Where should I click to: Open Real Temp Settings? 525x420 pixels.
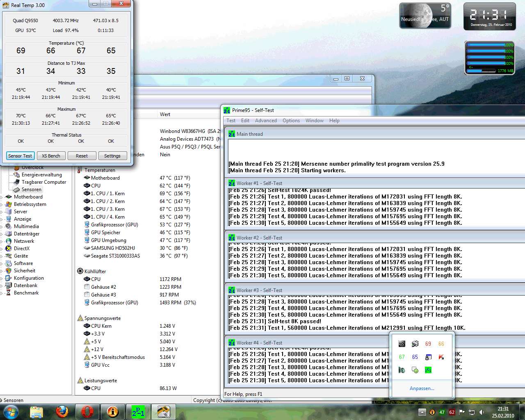click(x=112, y=156)
